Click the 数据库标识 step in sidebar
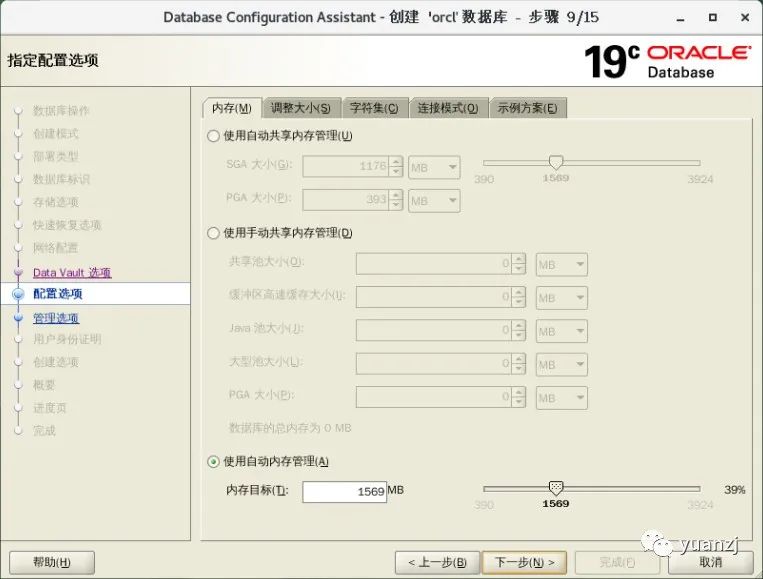Screen dimensions: 763x579 pos(61,180)
